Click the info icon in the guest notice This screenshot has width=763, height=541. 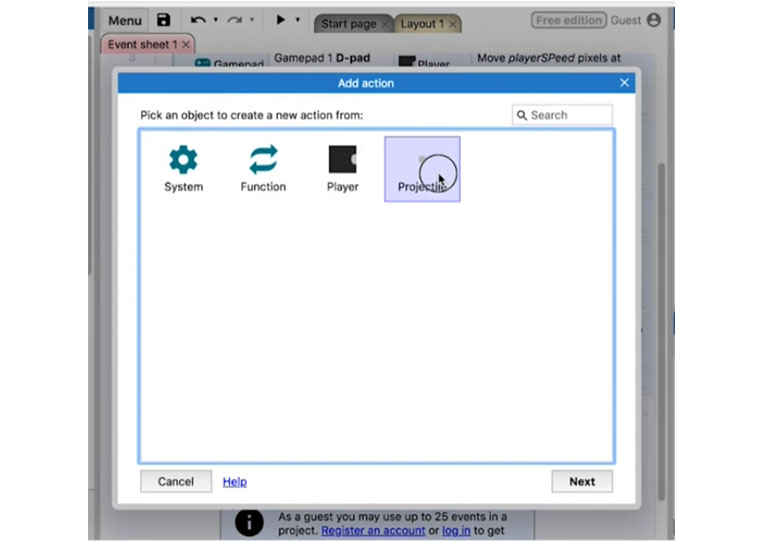pyautogui.click(x=249, y=523)
